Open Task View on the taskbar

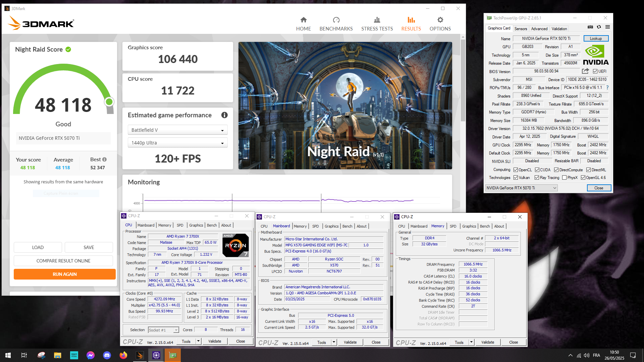24,355
